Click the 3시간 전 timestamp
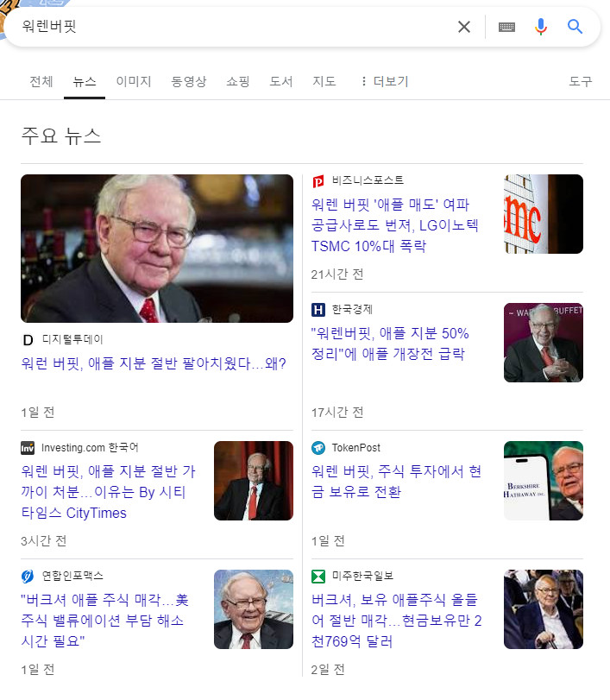 point(44,541)
